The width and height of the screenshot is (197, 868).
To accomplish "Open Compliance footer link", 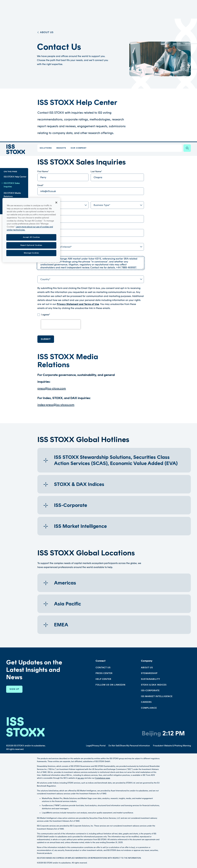I will pyautogui.click(x=149, y=708).
